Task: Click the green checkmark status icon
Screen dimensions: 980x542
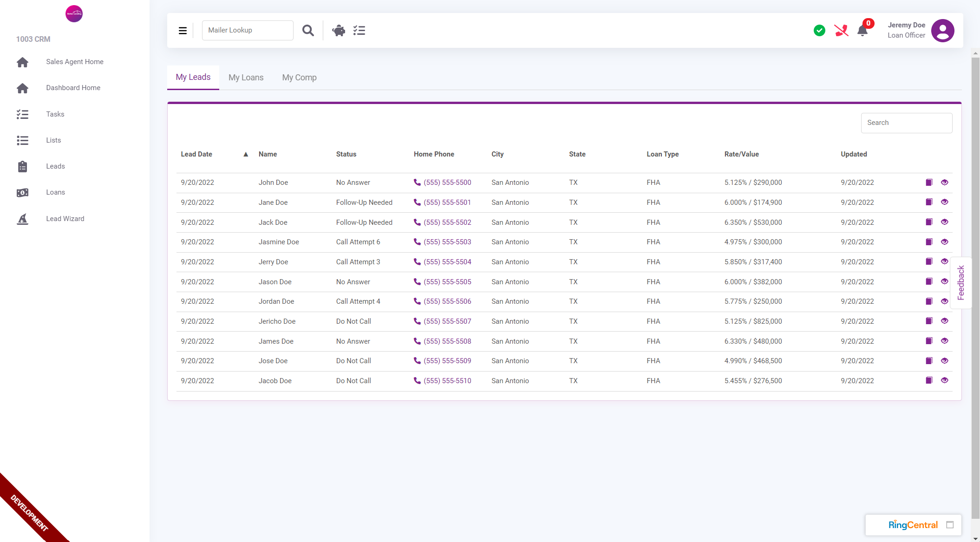Action: click(x=819, y=31)
